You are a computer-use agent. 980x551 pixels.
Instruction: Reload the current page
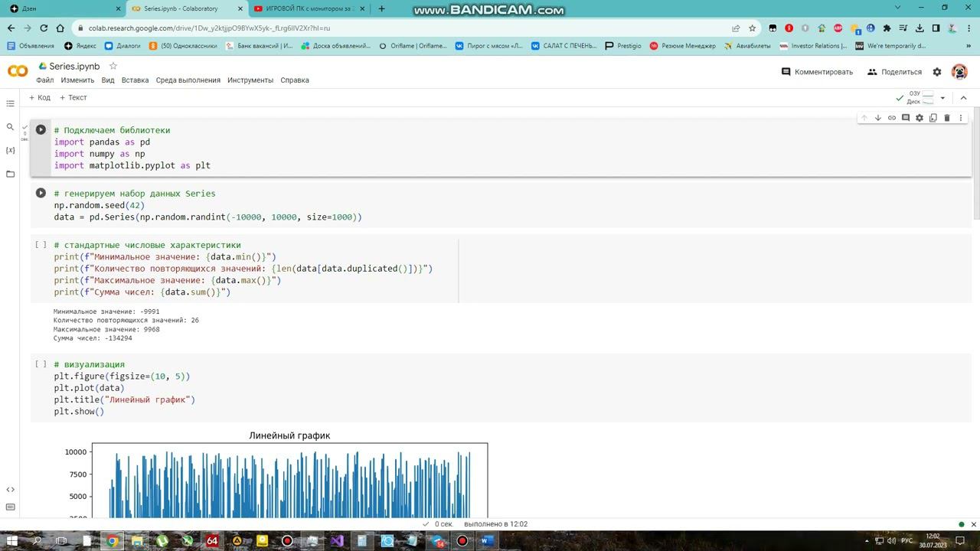[43, 28]
